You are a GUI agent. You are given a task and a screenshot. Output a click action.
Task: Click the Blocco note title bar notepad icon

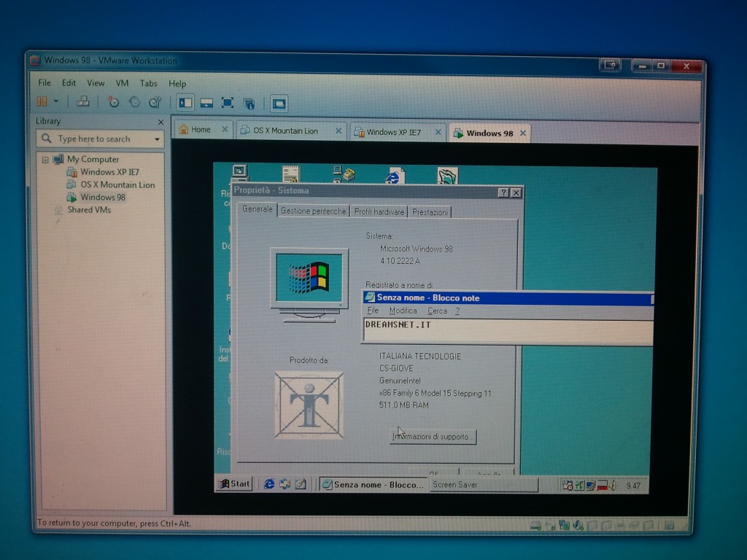pos(369,297)
